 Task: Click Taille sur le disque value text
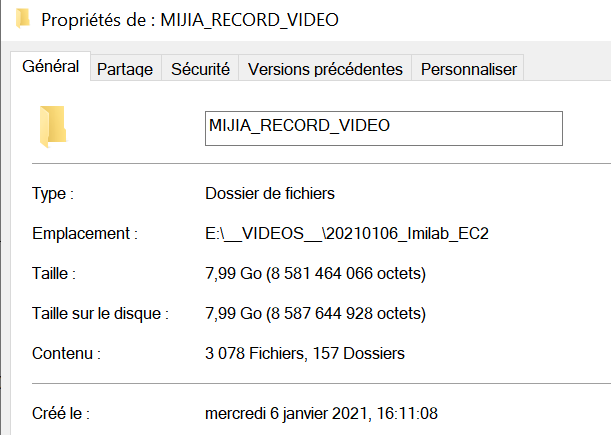[x=315, y=313]
